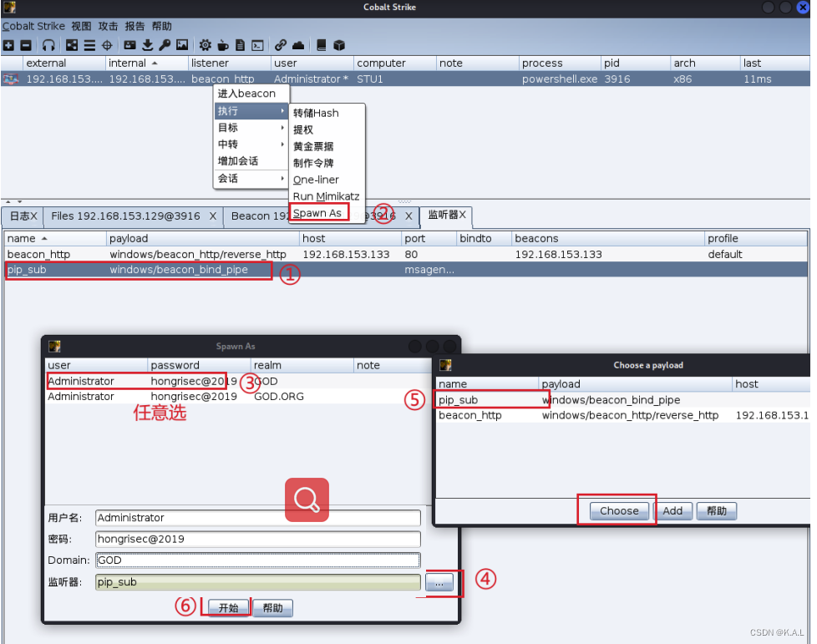Screen dimensions: 817x644
Task: Open the listener picker ellipsis button
Action: point(440,582)
